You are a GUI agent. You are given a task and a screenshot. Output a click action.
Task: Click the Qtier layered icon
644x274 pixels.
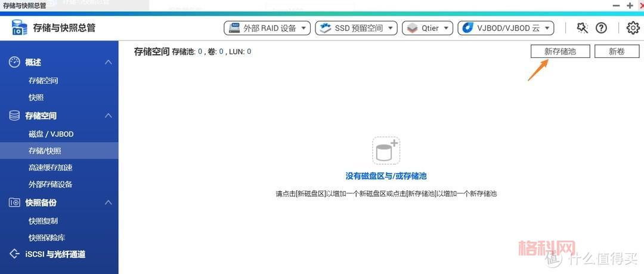411,28
